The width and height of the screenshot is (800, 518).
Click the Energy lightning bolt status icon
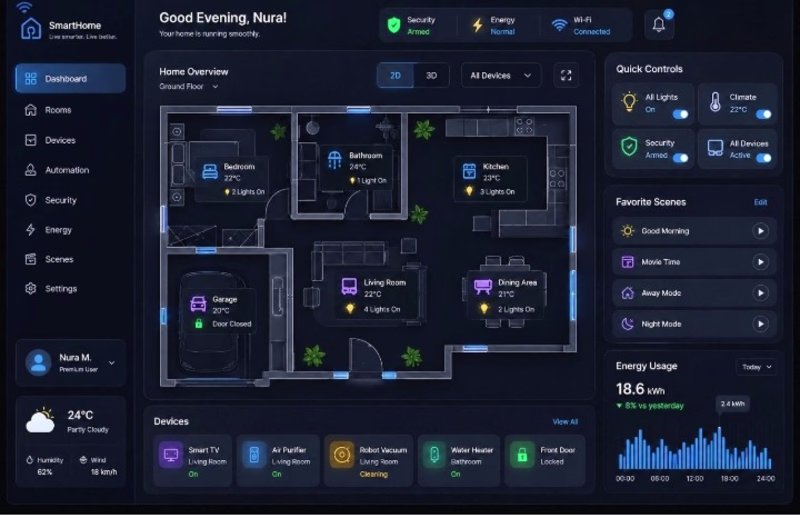[478, 25]
